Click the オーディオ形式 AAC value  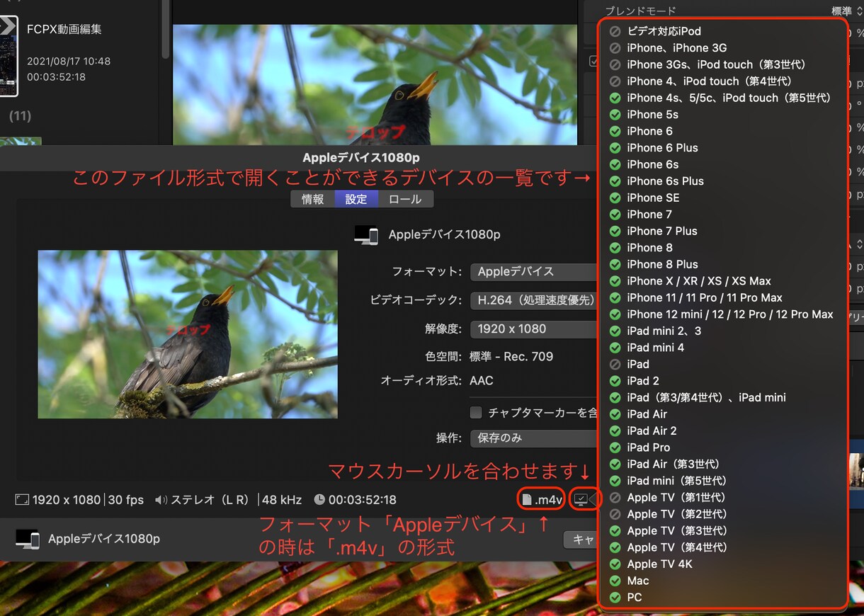tap(482, 381)
